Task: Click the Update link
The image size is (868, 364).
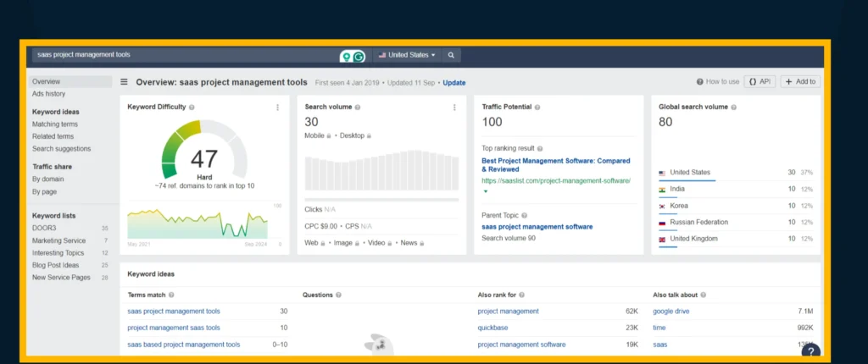Action: [453, 83]
